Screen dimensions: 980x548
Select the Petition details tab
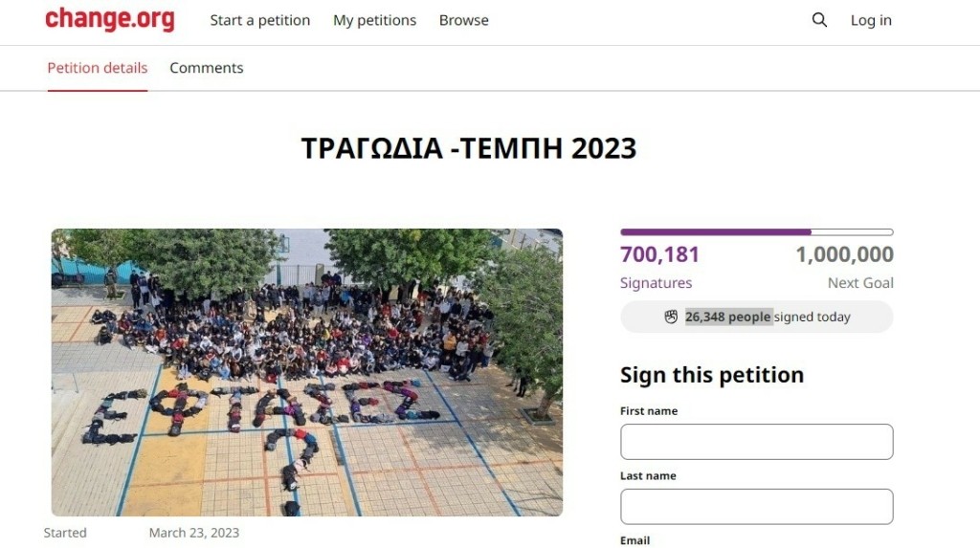(98, 68)
